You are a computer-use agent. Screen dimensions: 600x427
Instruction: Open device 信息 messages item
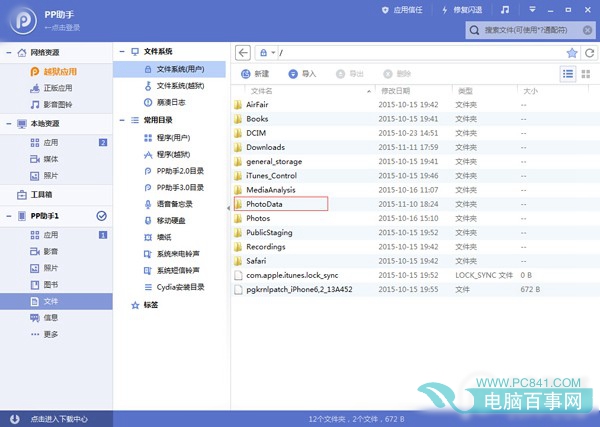(44, 318)
